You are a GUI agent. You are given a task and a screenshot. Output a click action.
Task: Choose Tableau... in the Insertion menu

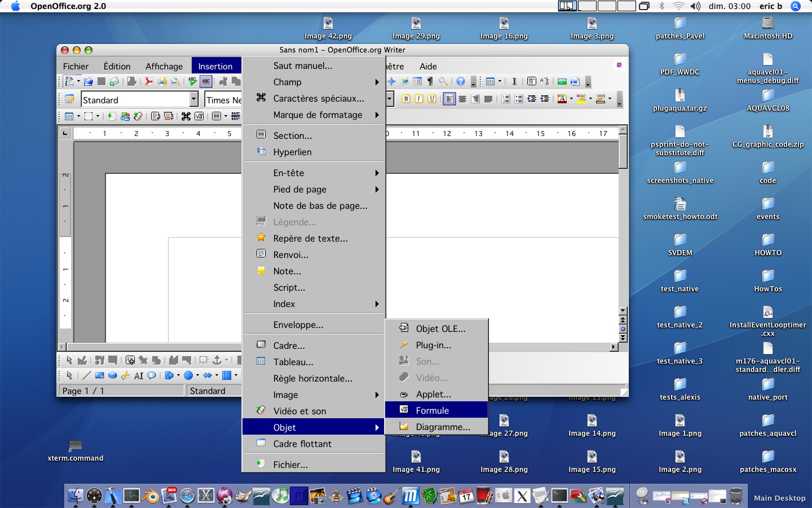click(314, 362)
